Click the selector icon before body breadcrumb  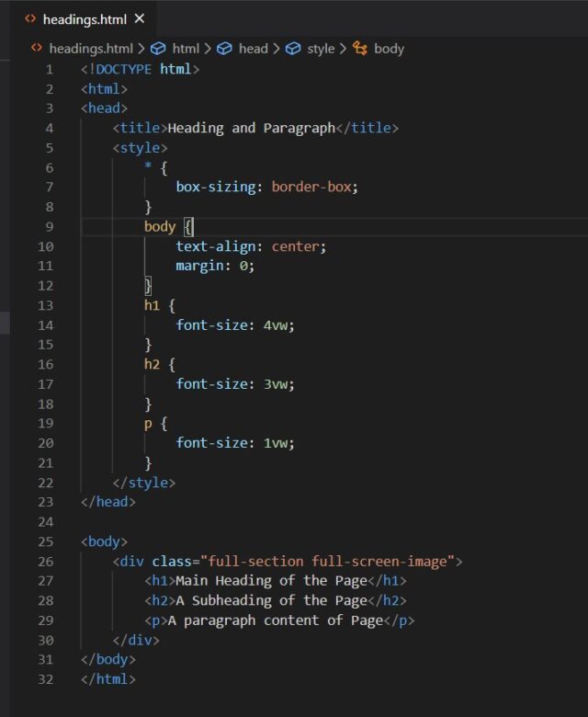pos(360,49)
